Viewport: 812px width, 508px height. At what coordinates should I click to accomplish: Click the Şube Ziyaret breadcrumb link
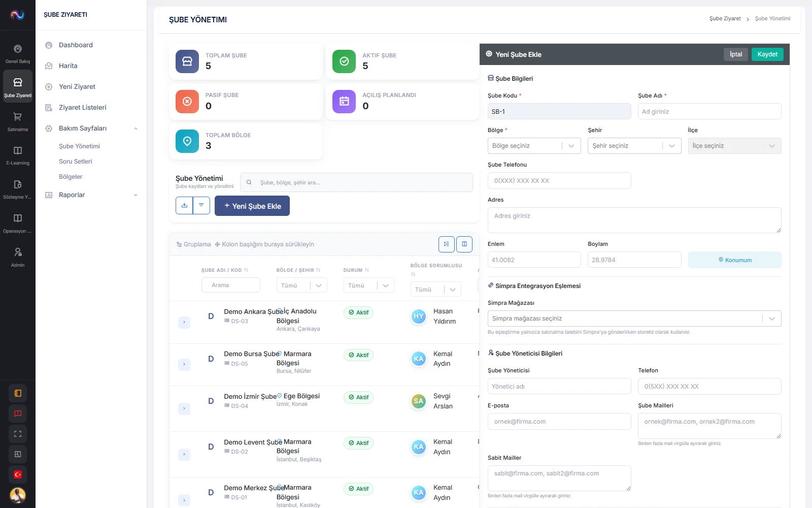[x=725, y=19]
